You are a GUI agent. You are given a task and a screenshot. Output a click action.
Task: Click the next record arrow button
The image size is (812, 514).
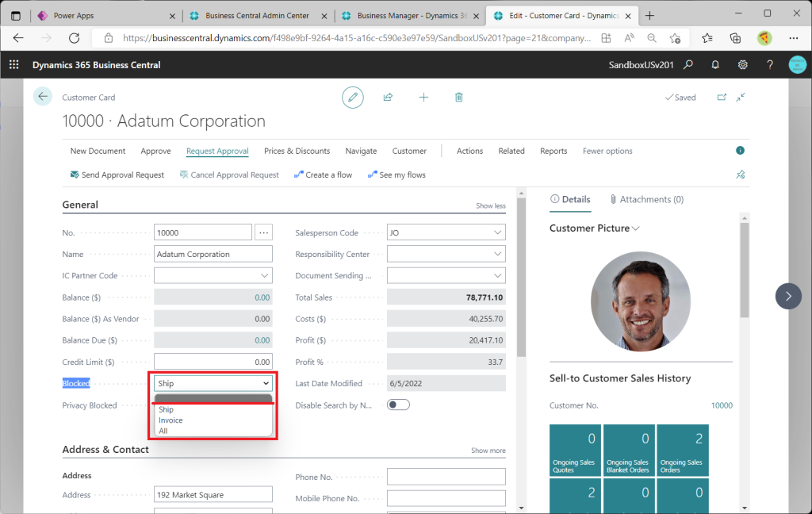pos(788,297)
